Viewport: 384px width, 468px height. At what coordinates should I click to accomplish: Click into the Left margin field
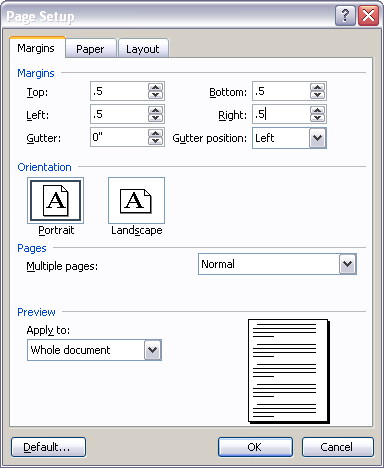(119, 114)
